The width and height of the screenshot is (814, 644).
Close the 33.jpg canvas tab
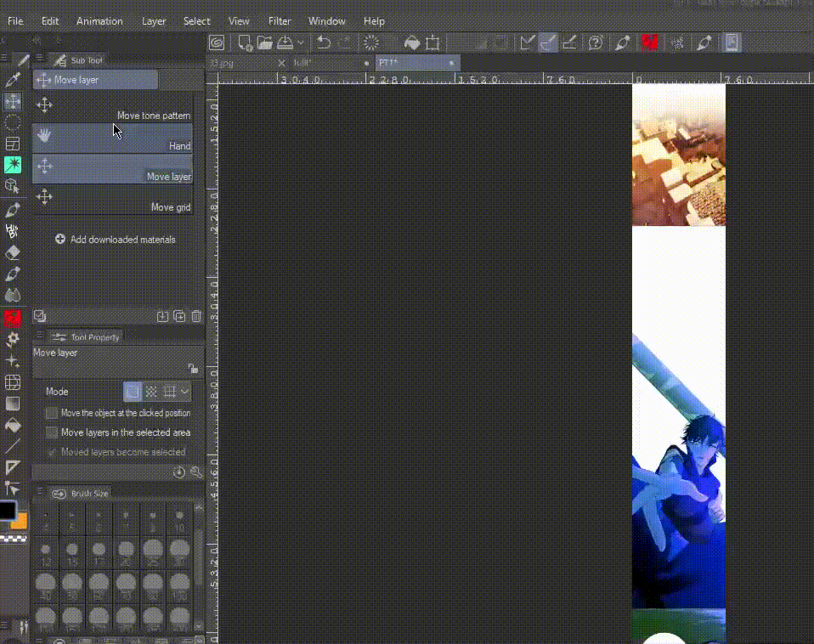pos(281,63)
